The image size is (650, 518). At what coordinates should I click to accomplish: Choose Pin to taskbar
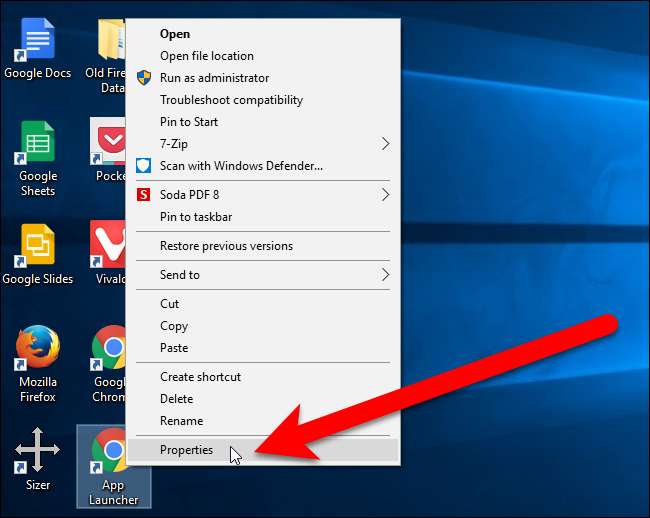(x=263, y=217)
